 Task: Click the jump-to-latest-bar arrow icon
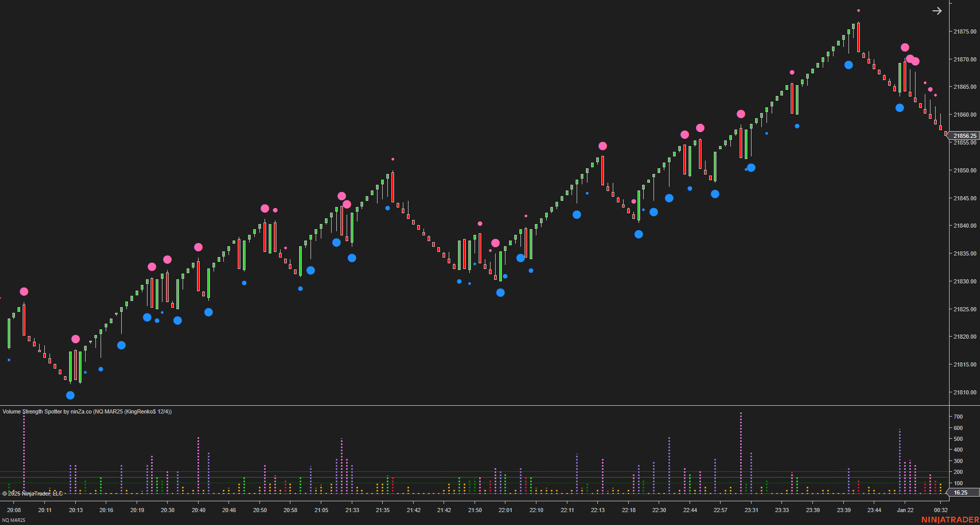[937, 10]
